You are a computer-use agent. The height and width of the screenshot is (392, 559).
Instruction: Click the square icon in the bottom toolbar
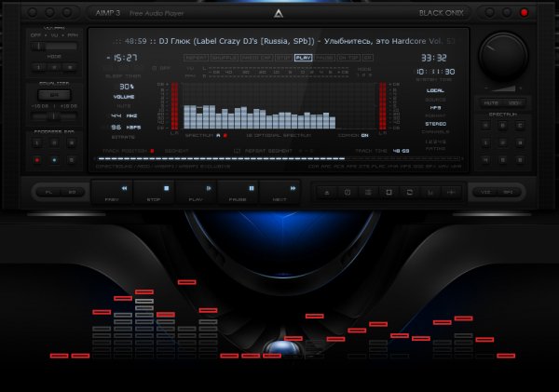click(x=389, y=193)
